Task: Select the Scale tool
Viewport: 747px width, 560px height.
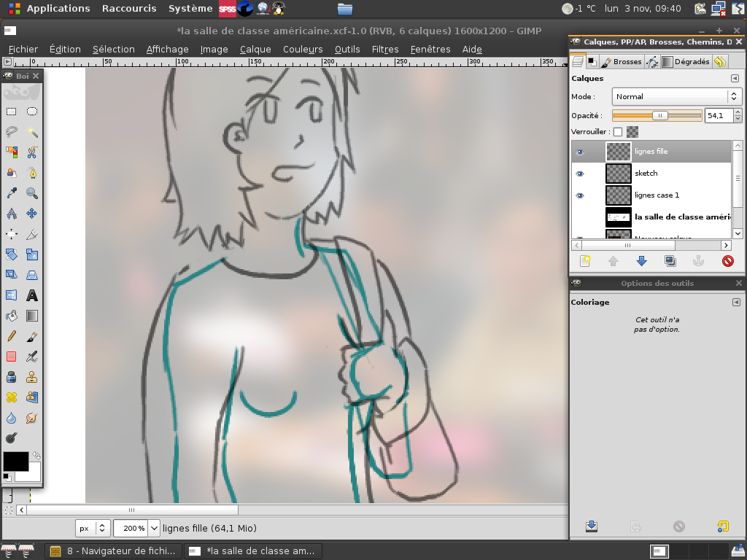Action: [x=32, y=254]
